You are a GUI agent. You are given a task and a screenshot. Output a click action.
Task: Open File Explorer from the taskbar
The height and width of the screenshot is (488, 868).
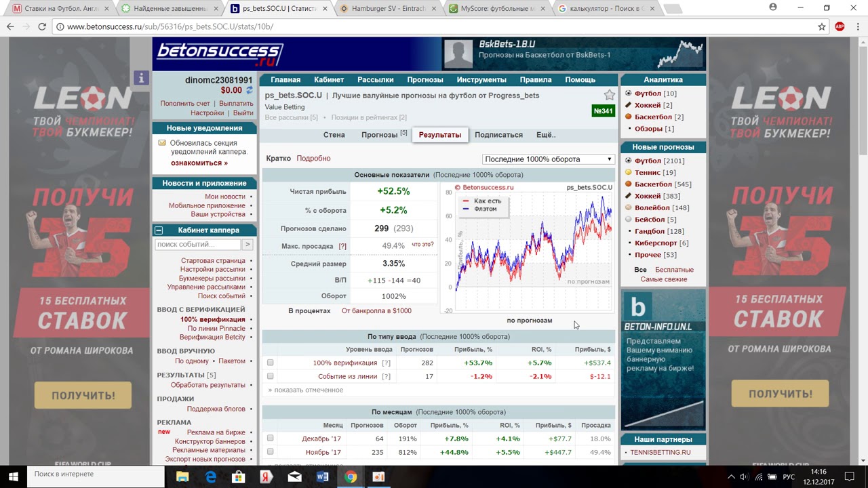click(182, 476)
